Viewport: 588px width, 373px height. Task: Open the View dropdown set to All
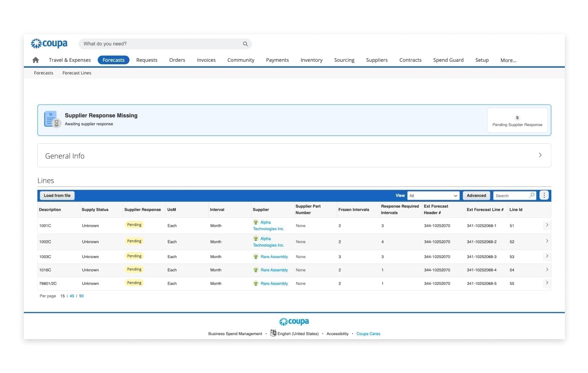pos(433,195)
